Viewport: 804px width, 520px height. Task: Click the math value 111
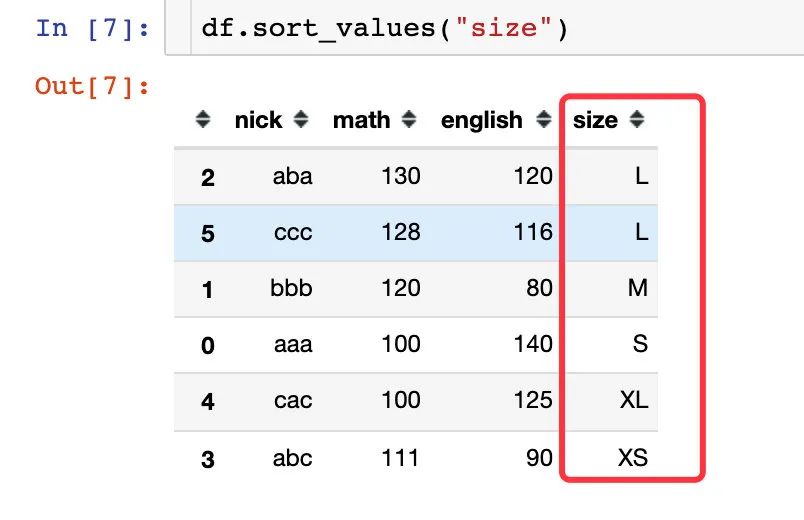point(400,457)
